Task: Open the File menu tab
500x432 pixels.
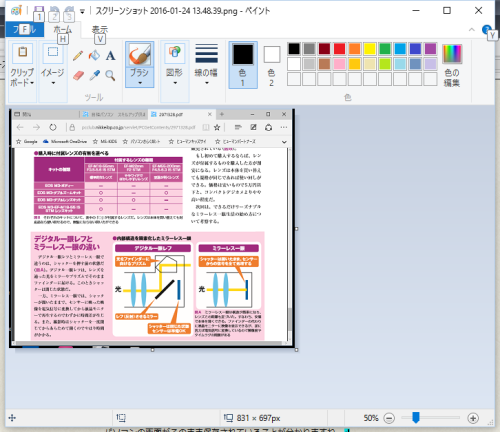Action: (x=24, y=30)
